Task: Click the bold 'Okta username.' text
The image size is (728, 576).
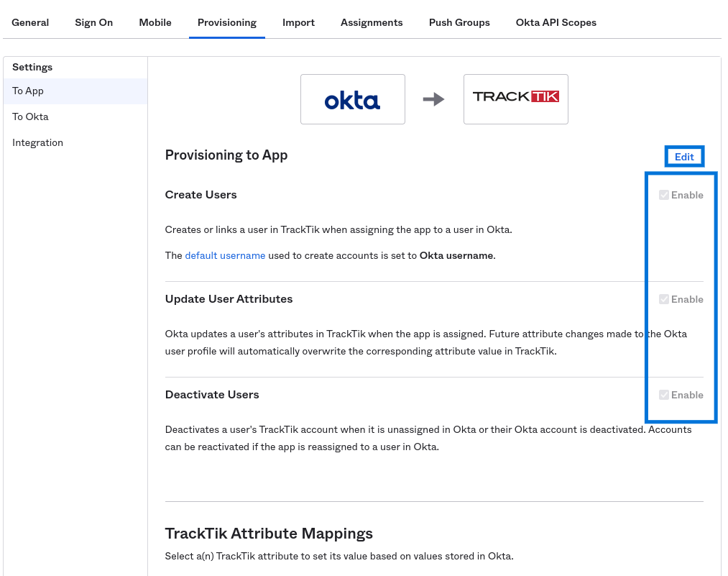Action: pos(457,255)
